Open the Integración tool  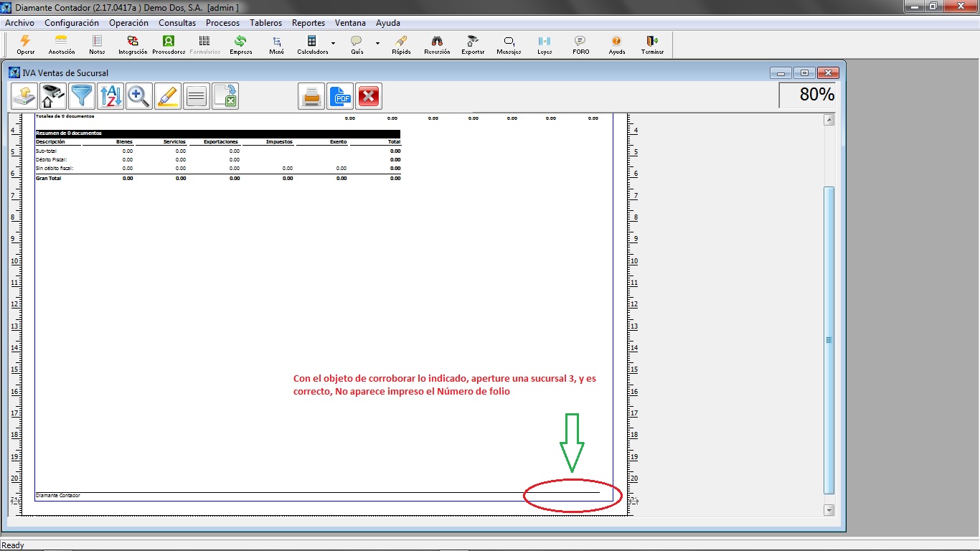coord(133,44)
